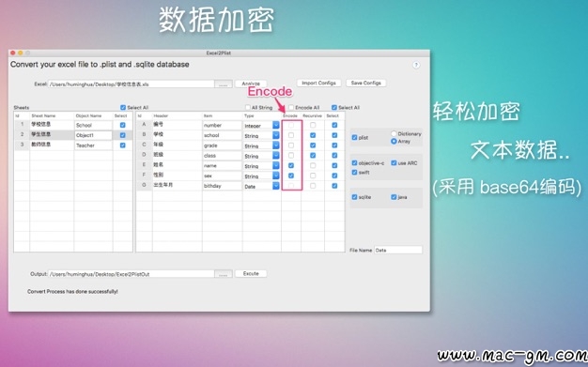Viewport: 588px width, 367px height.
Task: Select the Array radio button
Action: [x=394, y=142]
